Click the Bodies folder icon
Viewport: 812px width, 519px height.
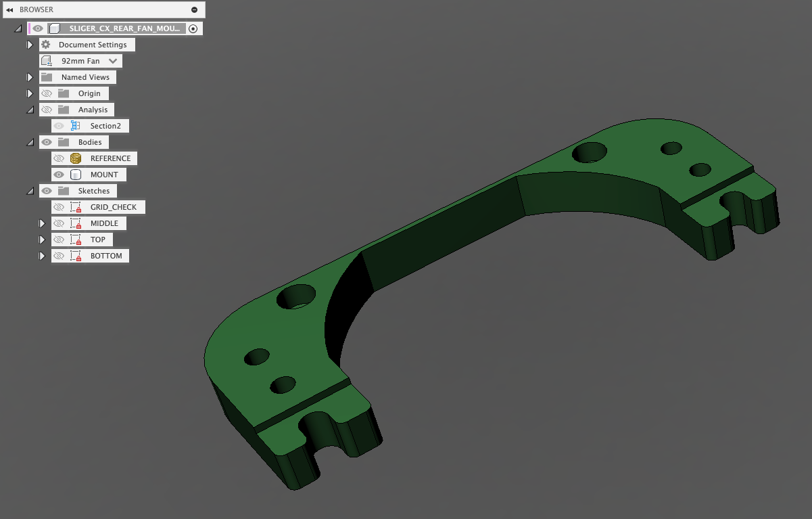click(63, 142)
